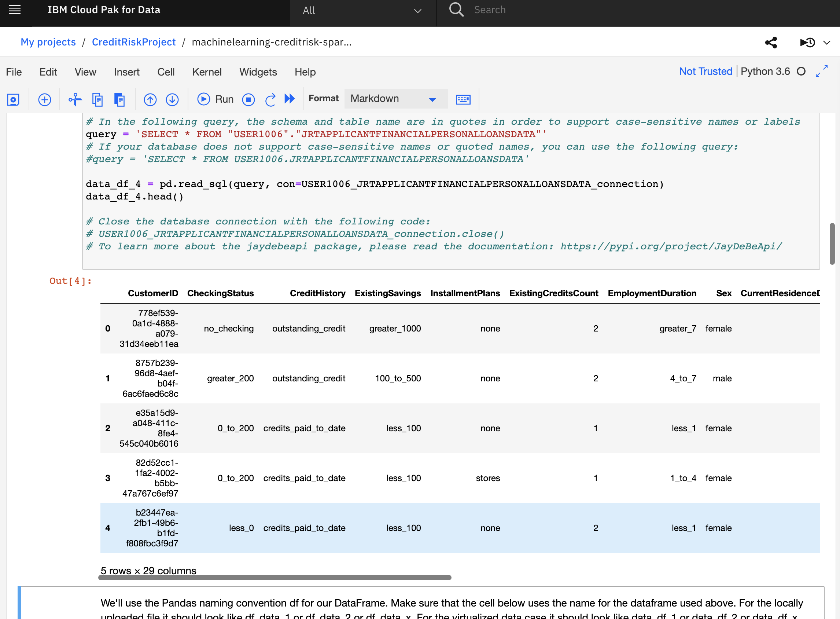Open the Kernel menu
840x619 pixels.
(x=207, y=72)
